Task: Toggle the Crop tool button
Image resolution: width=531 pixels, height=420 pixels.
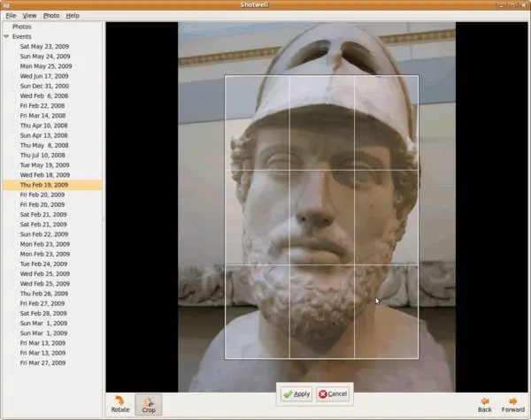Action: coord(149,402)
